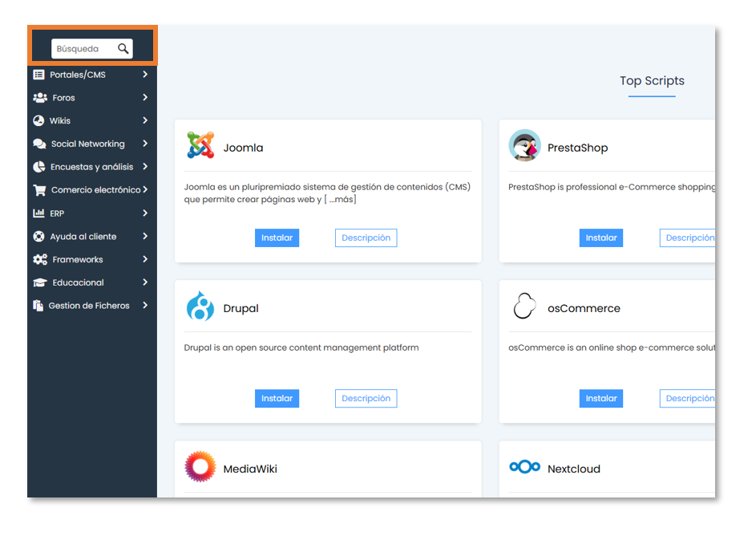Open the Comercio electrónico menu item
This screenshot has width=756, height=540.
(x=92, y=190)
